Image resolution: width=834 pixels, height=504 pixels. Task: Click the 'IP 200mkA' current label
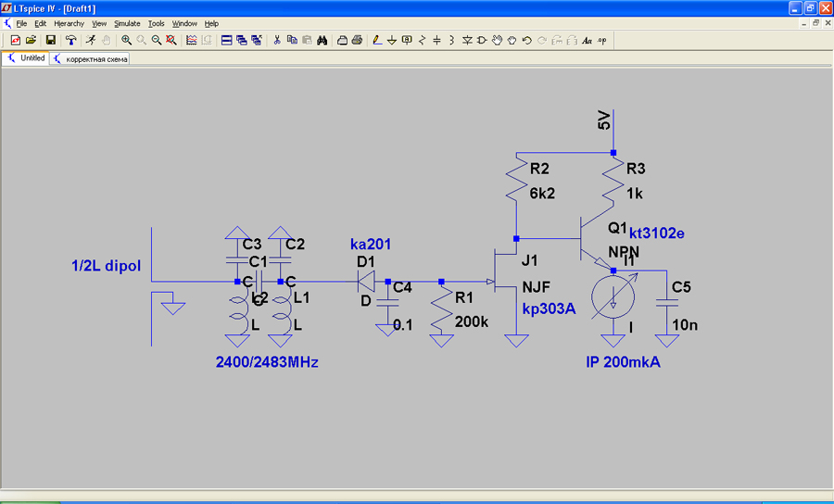coord(624,362)
